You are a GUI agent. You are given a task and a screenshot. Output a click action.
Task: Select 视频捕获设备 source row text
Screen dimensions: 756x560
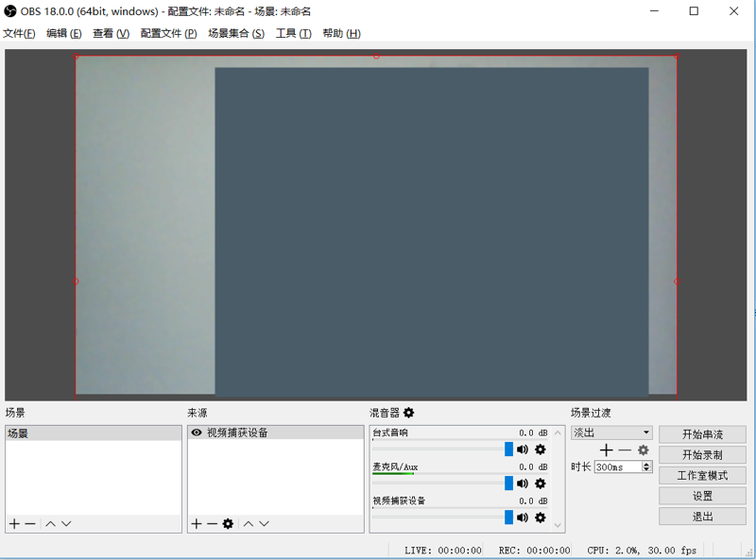pyautogui.click(x=237, y=433)
